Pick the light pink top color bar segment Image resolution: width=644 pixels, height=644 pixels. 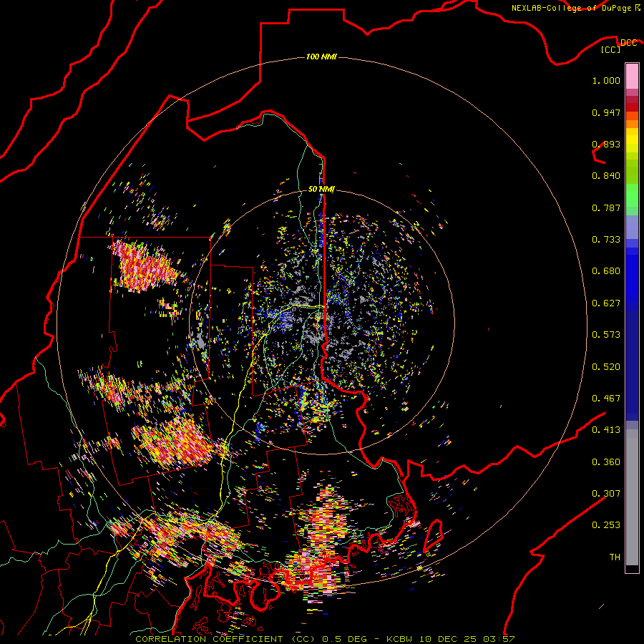click(632, 76)
